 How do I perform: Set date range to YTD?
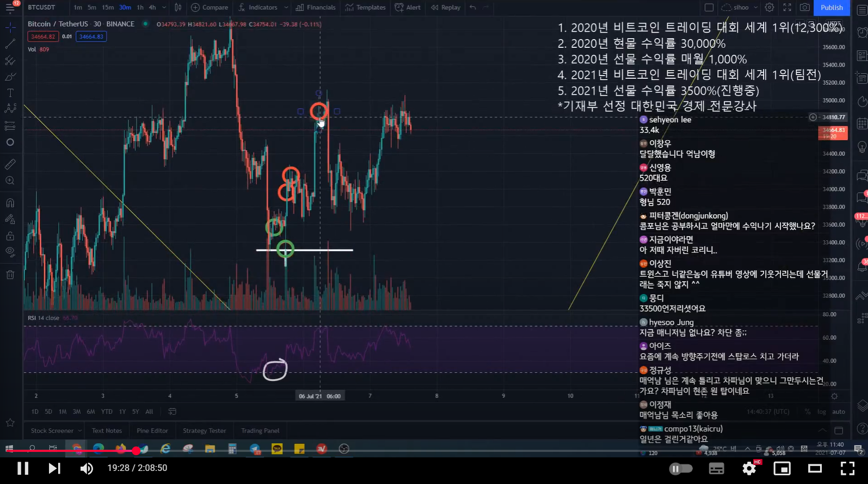107,412
